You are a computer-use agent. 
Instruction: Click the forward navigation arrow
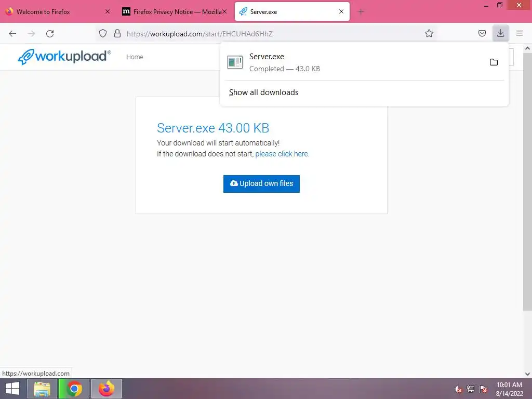(x=31, y=34)
